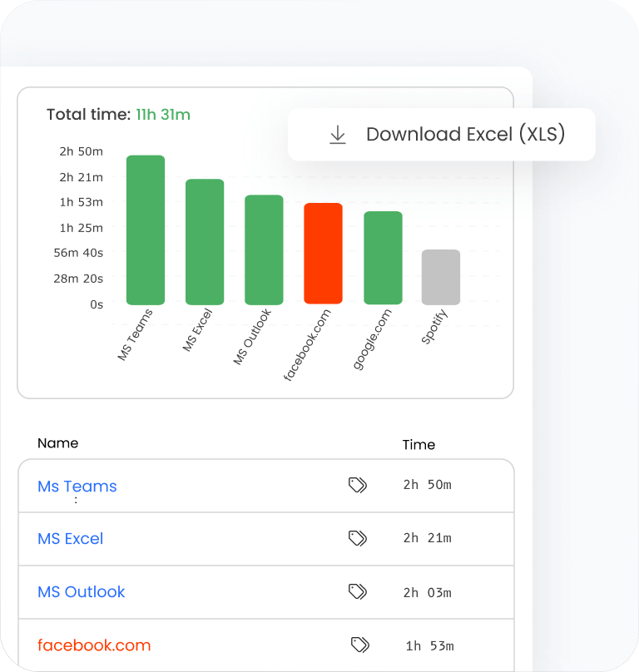The height and width of the screenshot is (672, 639).
Task: Select the red facebook.com bar
Action: 323,254
